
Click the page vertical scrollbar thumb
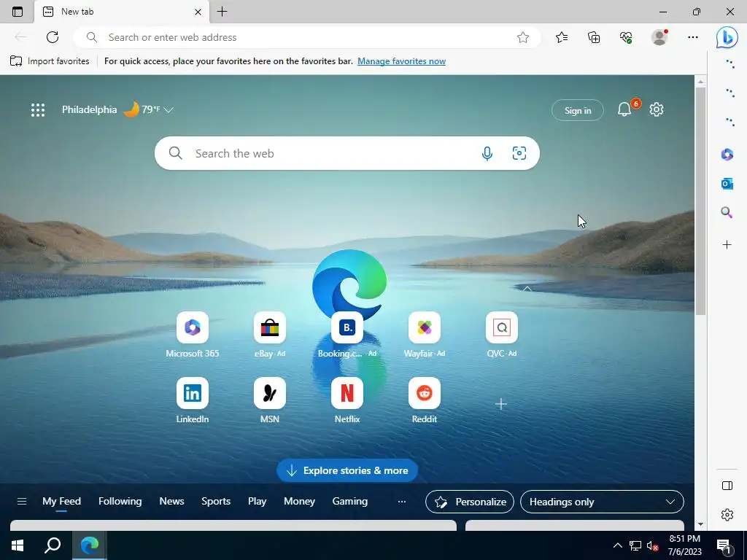[x=700, y=201]
